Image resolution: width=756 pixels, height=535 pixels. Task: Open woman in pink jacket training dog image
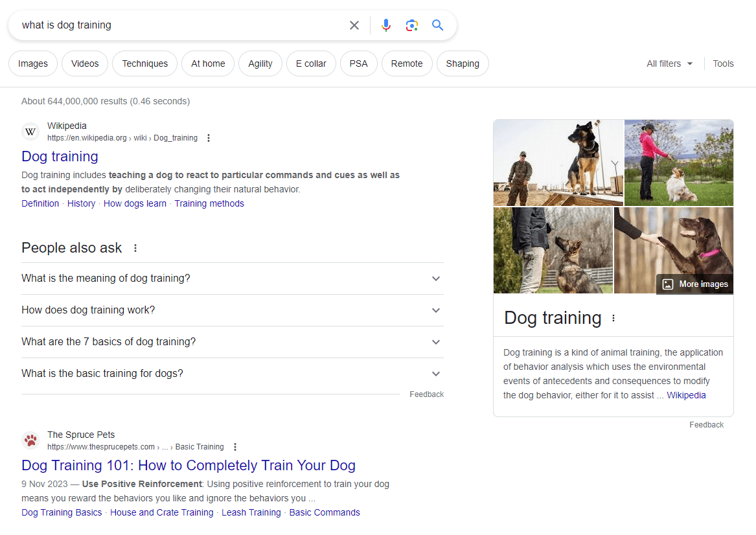(x=679, y=163)
